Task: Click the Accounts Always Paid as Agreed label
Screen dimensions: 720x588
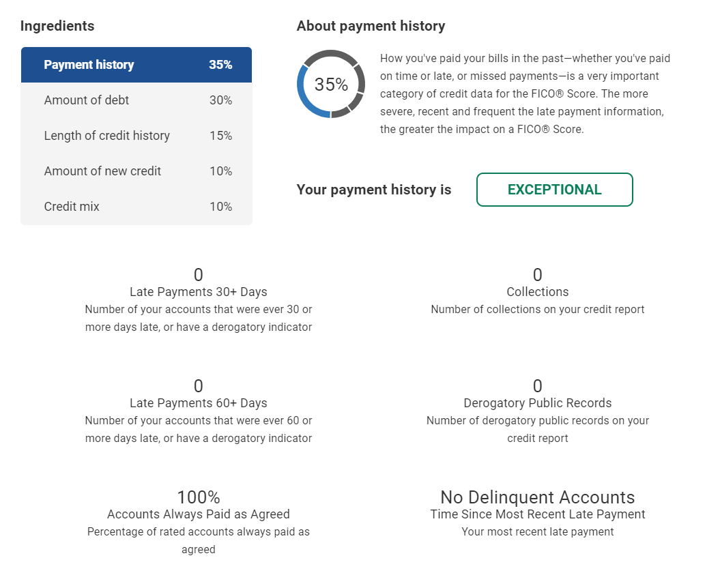Action: point(199,514)
